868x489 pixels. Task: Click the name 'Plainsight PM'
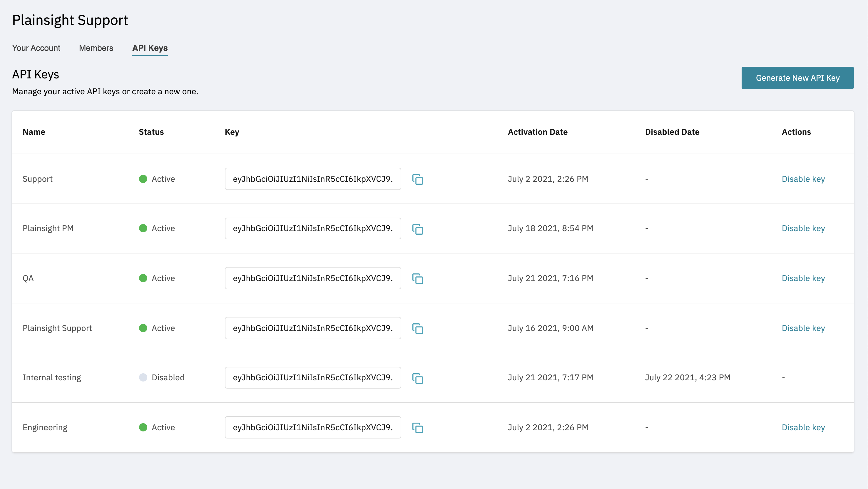[48, 228]
